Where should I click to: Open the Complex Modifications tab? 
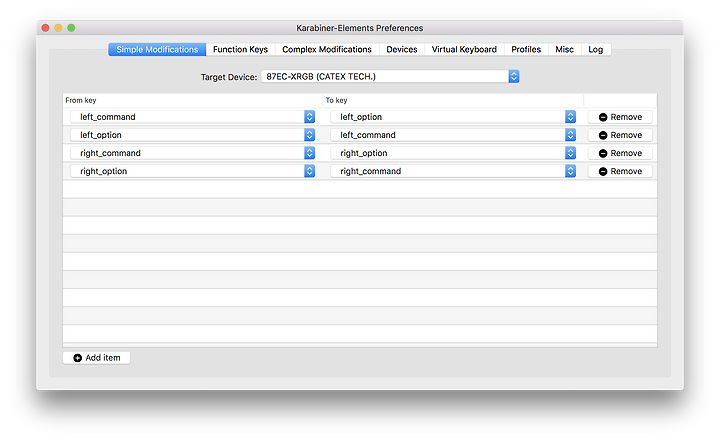point(326,50)
